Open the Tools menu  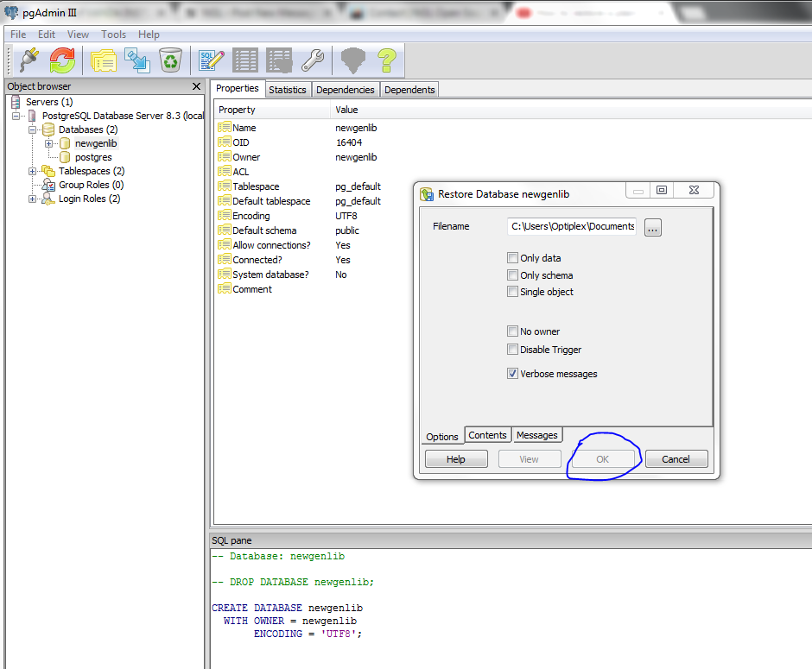click(113, 35)
